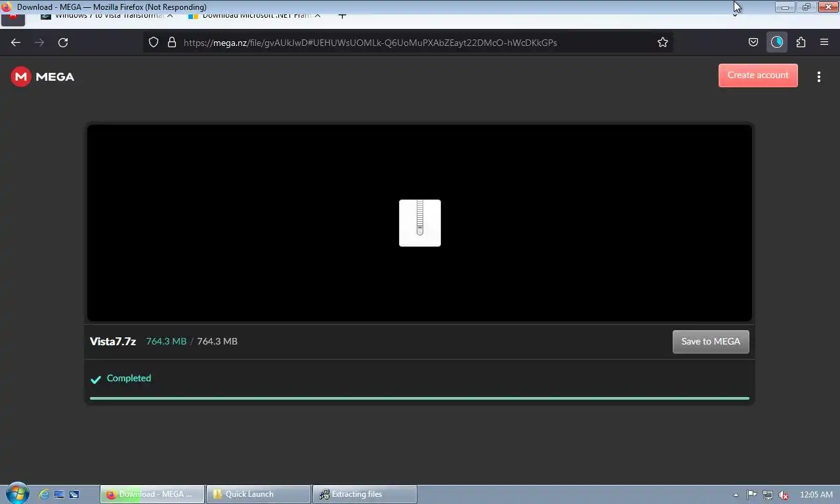Screen dimensions: 840x504
Task: Go back using Firefox back arrow
Action: 16,43
